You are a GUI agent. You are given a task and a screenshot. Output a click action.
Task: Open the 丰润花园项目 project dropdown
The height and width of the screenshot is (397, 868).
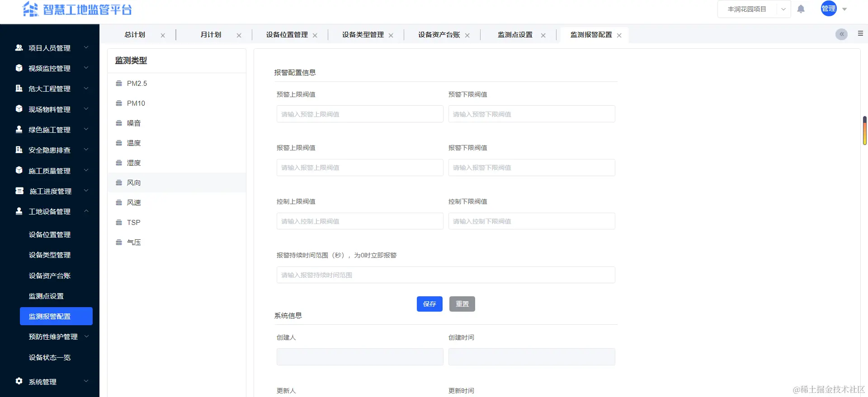pos(754,9)
